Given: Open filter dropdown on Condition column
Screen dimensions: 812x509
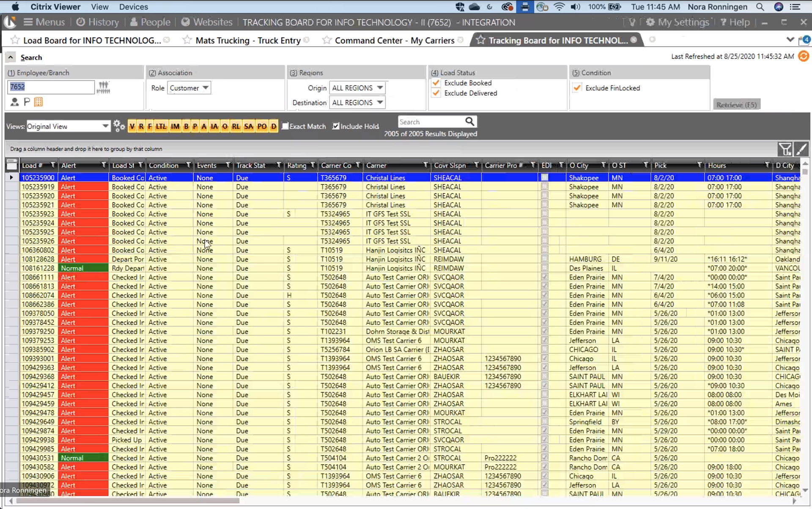Looking at the screenshot, I should pos(189,165).
